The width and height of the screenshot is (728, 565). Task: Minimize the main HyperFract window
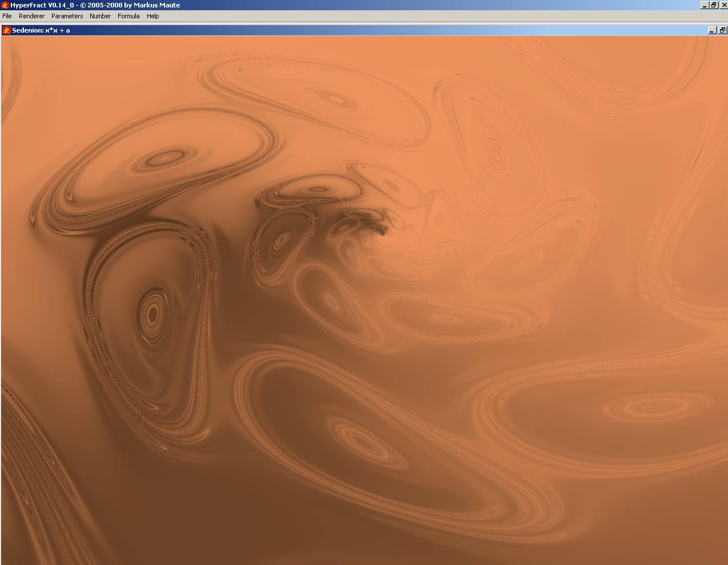705,5
